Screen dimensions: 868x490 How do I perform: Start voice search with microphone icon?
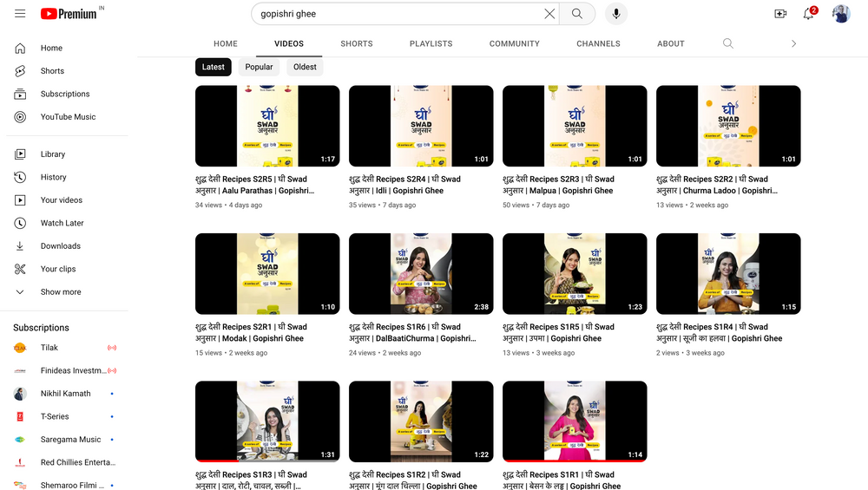pos(615,14)
